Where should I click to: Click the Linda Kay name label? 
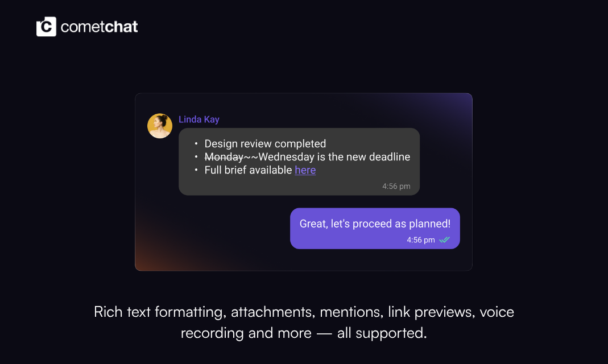[199, 119]
